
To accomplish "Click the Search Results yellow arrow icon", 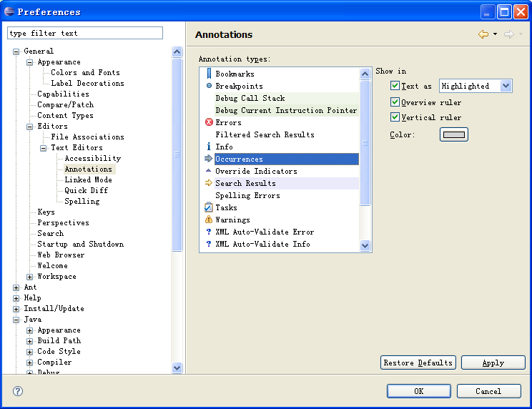I will tap(209, 183).
